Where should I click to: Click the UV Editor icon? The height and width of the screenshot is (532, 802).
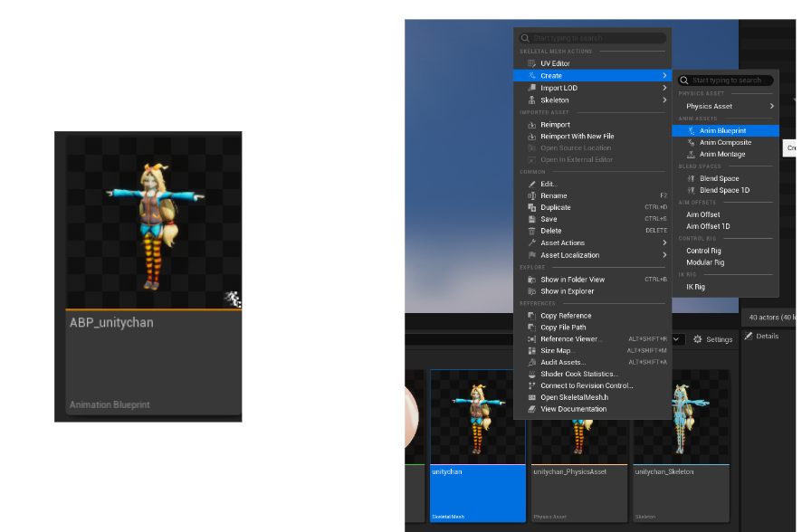coord(531,63)
